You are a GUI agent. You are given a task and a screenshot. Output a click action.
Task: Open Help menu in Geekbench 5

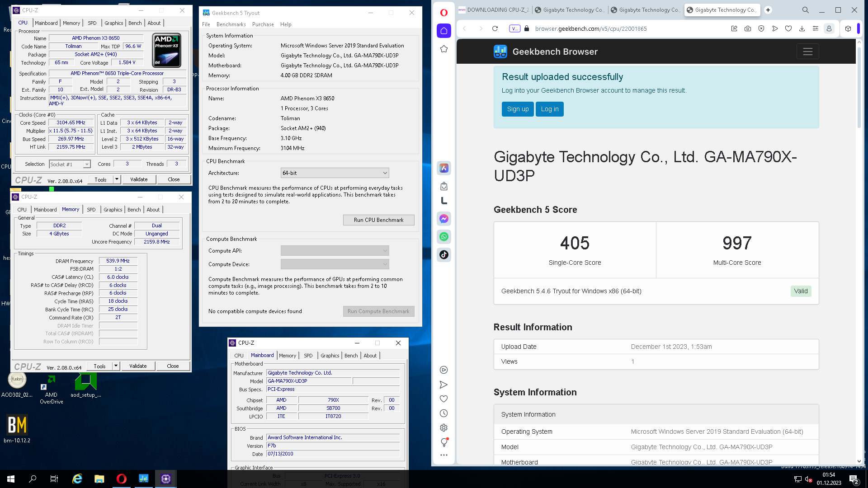(286, 24)
